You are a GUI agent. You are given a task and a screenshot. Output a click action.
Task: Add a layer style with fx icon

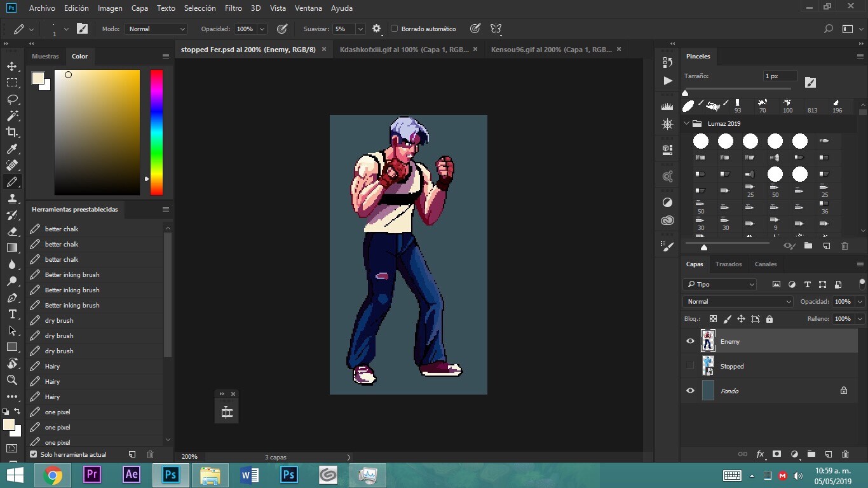760,454
